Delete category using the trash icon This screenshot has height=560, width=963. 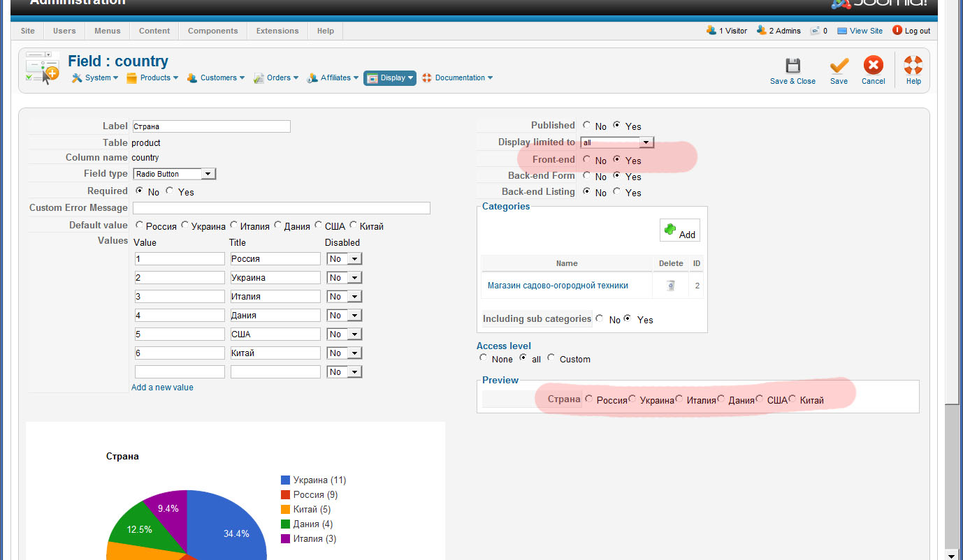point(671,285)
